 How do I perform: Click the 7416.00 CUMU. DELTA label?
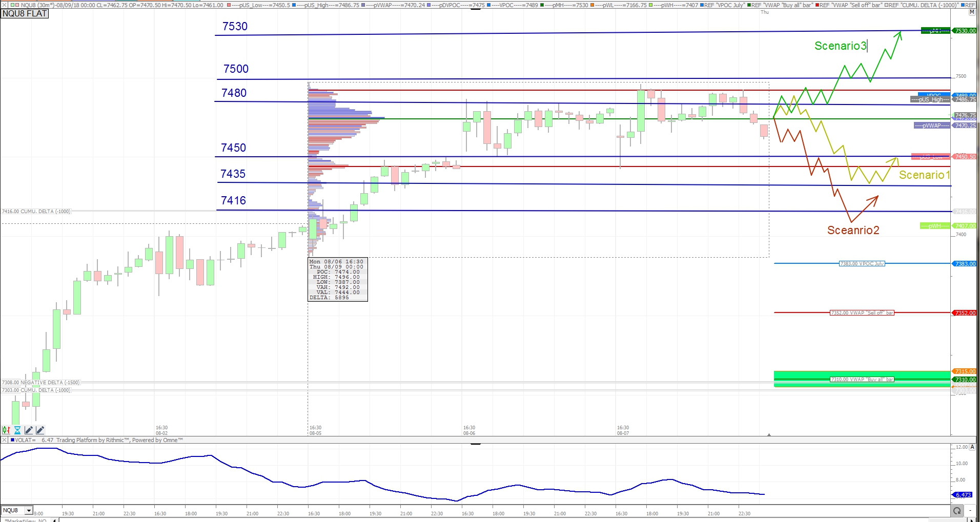tap(36, 212)
